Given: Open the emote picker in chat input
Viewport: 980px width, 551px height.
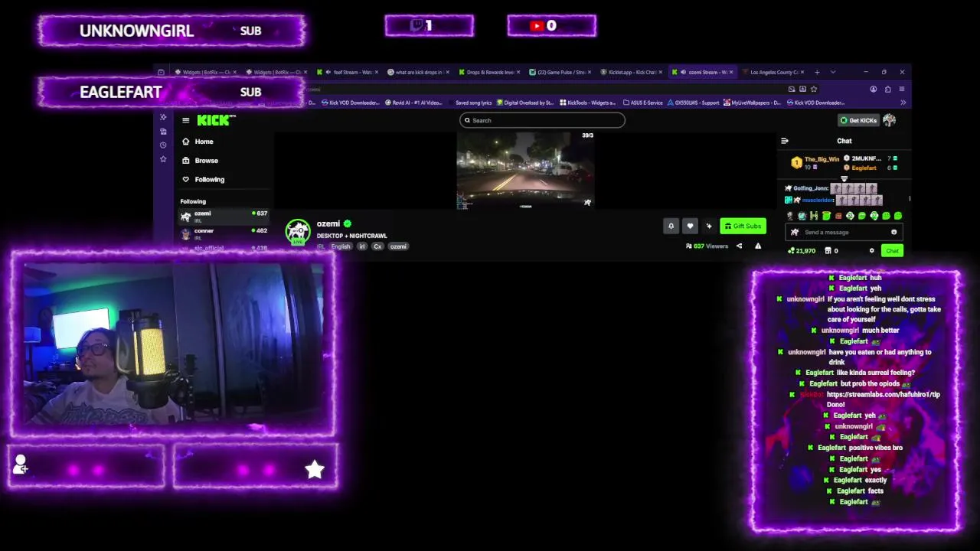Looking at the screenshot, I should (893, 232).
